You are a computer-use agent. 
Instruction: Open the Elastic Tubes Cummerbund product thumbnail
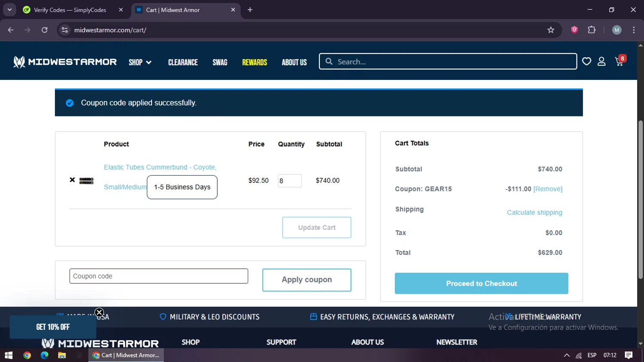tap(86, 181)
